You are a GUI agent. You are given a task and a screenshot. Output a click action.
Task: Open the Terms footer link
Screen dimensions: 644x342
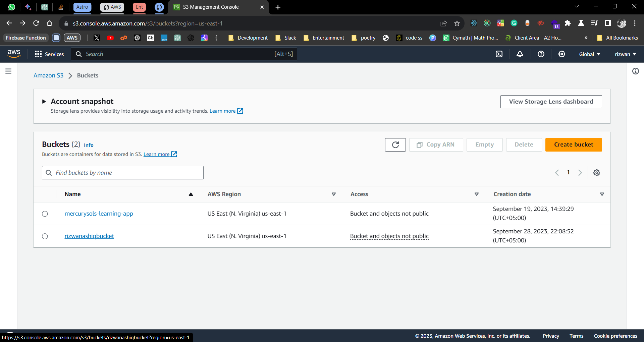coord(576,336)
